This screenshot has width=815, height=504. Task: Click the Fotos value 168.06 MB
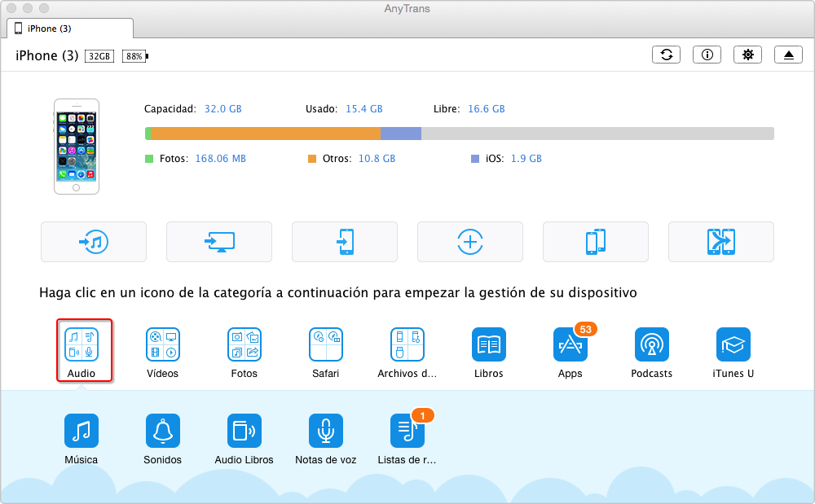(220, 159)
